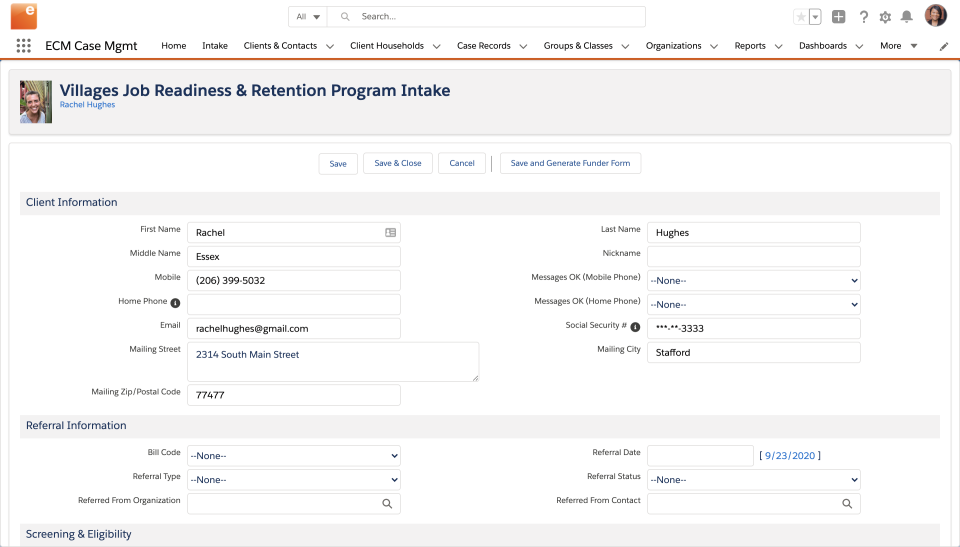Expand the Bill Code dropdown
The width and height of the screenshot is (960, 547).
coord(293,456)
